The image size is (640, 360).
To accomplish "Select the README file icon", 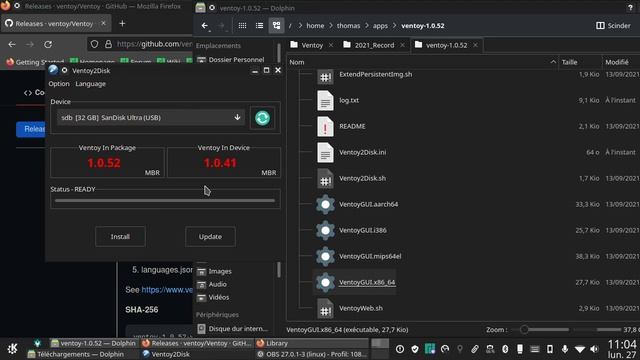I will [x=325, y=127].
